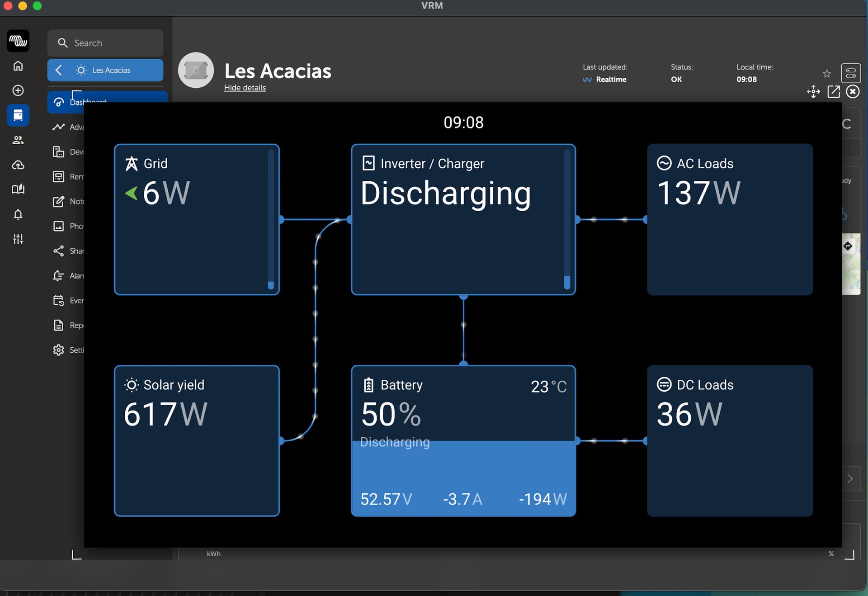This screenshot has width=868, height=596.
Task: Open the home icon in sidebar
Action: 18,66
